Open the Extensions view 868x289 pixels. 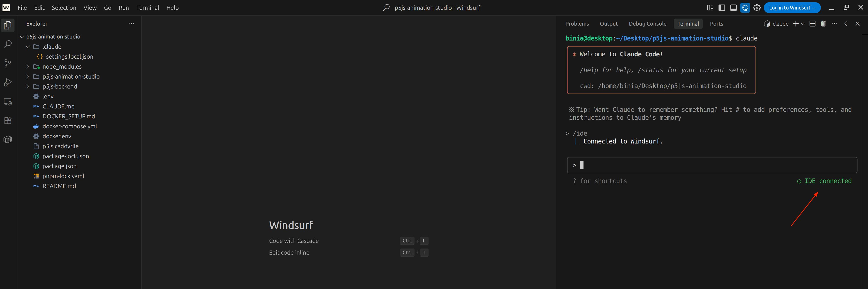(7, 121)
